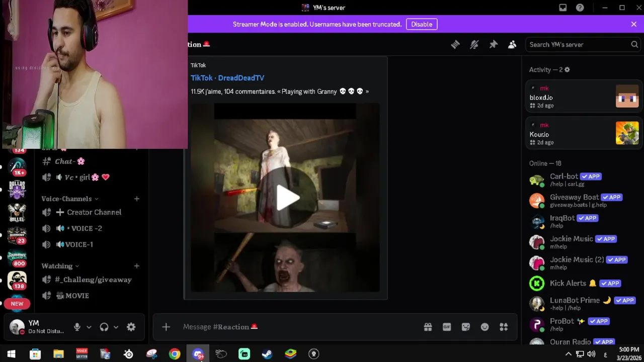Viewport: 644px width, 362px height.
Task: Toggle the member list visibility
Action: point(512,45)
